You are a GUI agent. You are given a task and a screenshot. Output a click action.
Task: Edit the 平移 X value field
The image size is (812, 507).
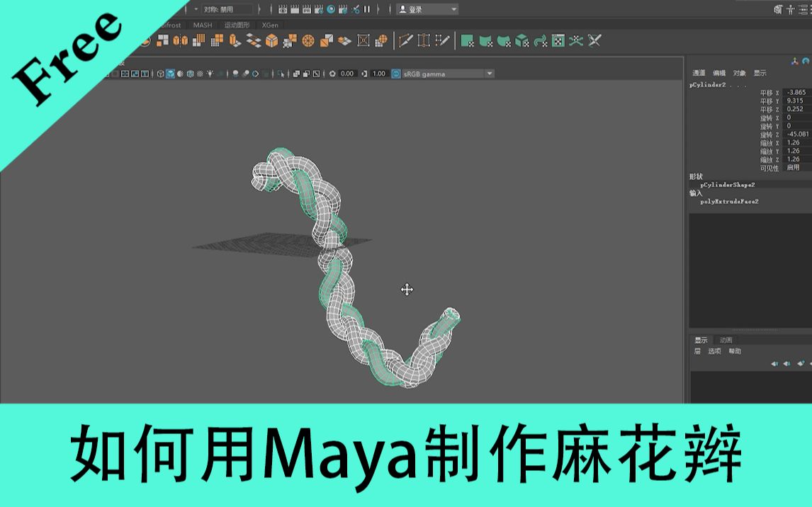pyautogui.click(x=796, y=93)
